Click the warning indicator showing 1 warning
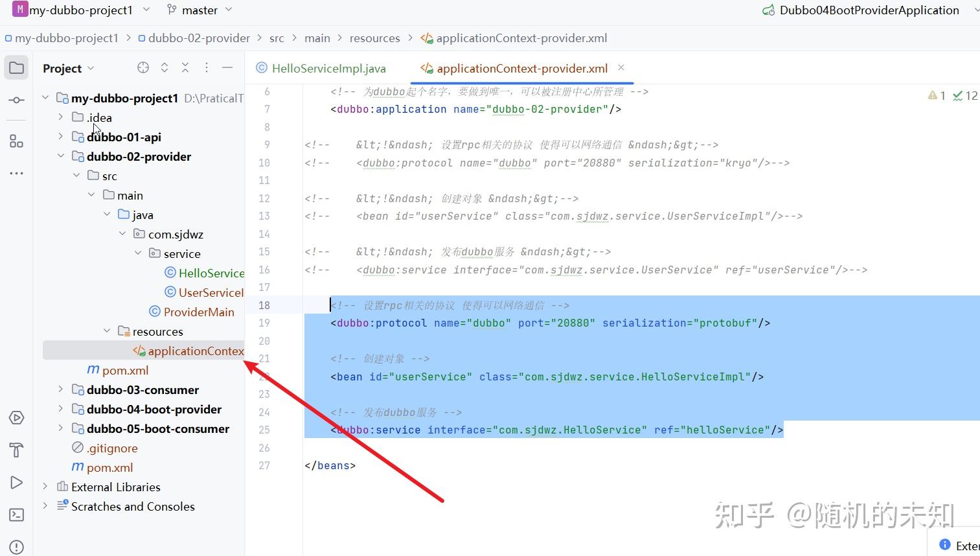The image size is (980, 556). (x=937, y=95)
